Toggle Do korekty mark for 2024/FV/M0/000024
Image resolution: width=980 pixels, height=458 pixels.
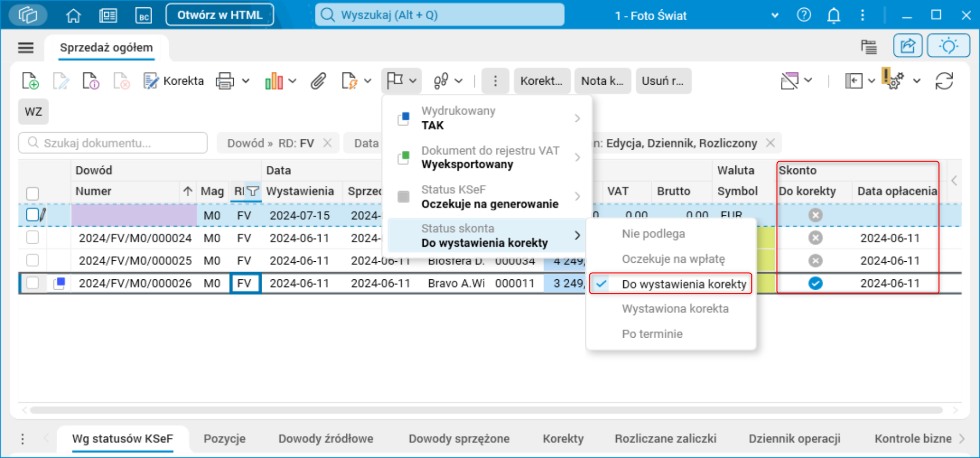pos(815,238)
